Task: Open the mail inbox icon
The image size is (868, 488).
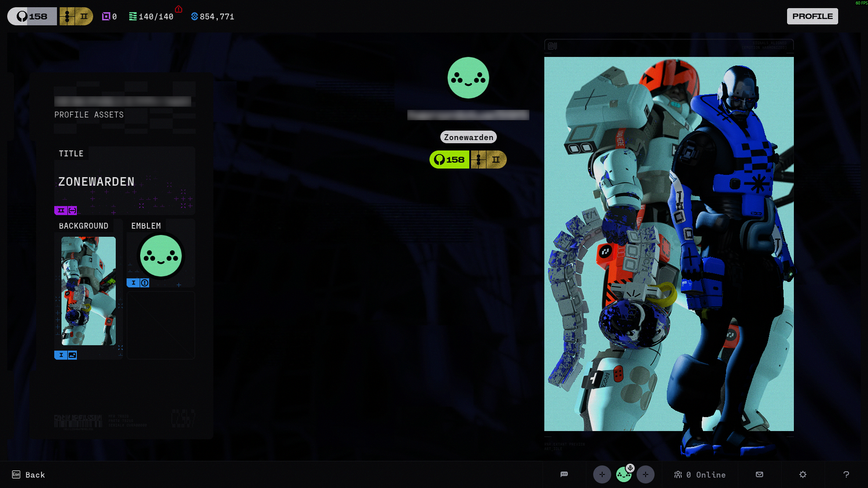Action: (x=759, y=474)
